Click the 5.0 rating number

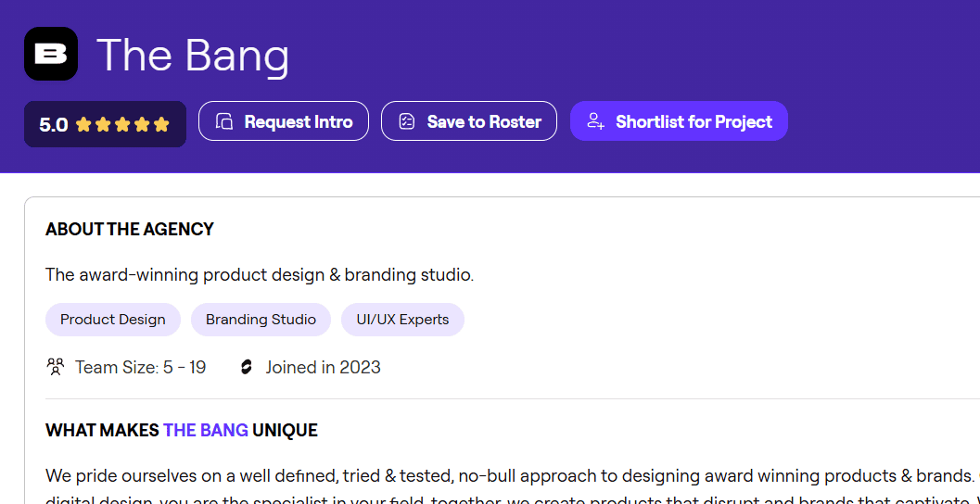pos(54,124)
